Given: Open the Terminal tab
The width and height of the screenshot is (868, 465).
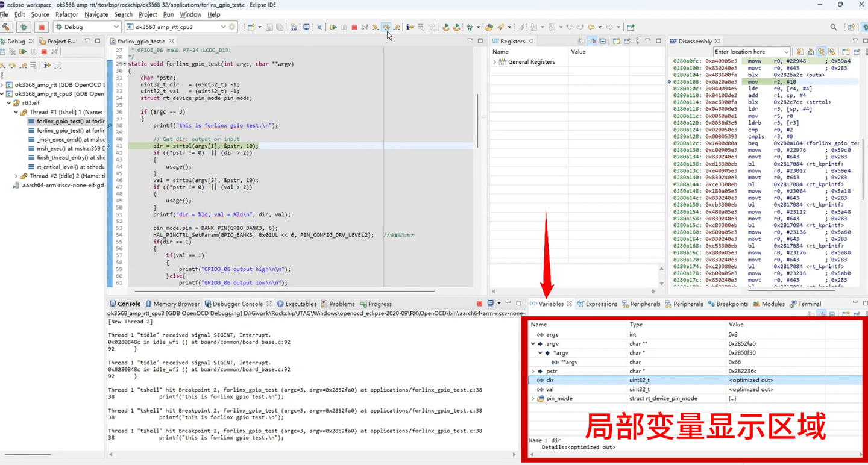Looking at the screenshot, I should click(805, 304).
